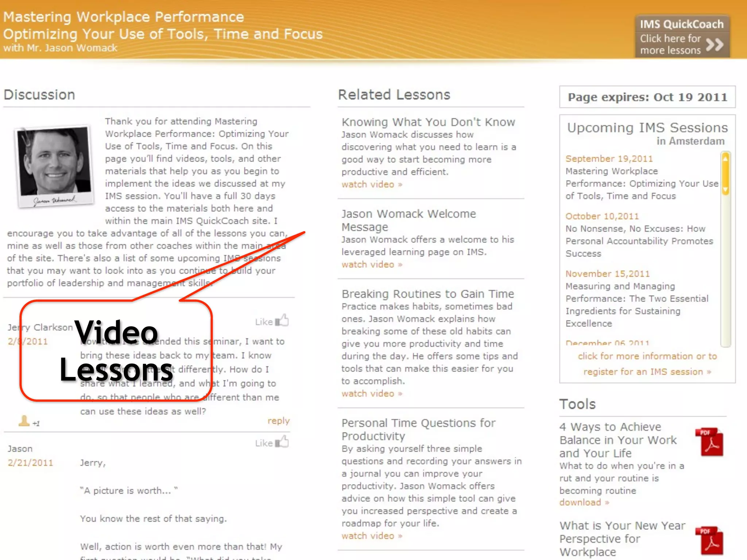Click Jerry Clarkson commenter name
This screenshot has width=747, height=560.
pos(40,327)
